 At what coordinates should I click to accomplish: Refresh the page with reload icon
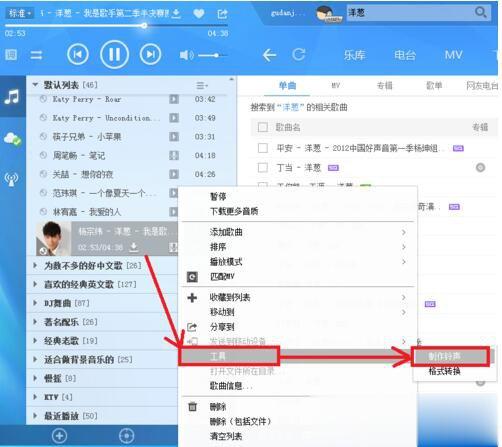point(299,54)
